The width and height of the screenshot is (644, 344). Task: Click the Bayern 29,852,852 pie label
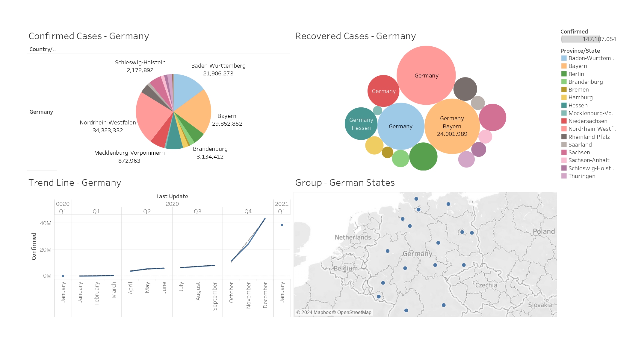coord(227,120)
